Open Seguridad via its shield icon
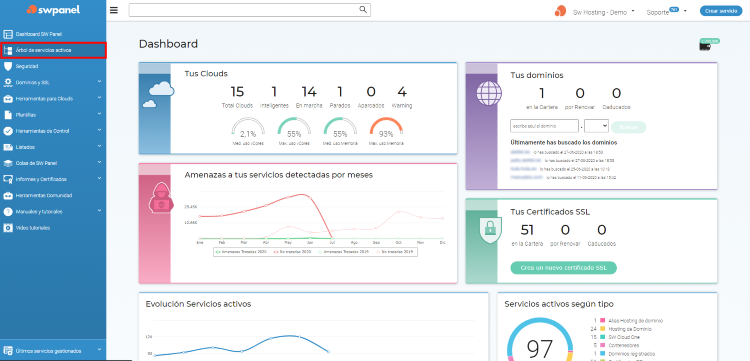Viewport: 750px width, 361px height. pos(8,66)
